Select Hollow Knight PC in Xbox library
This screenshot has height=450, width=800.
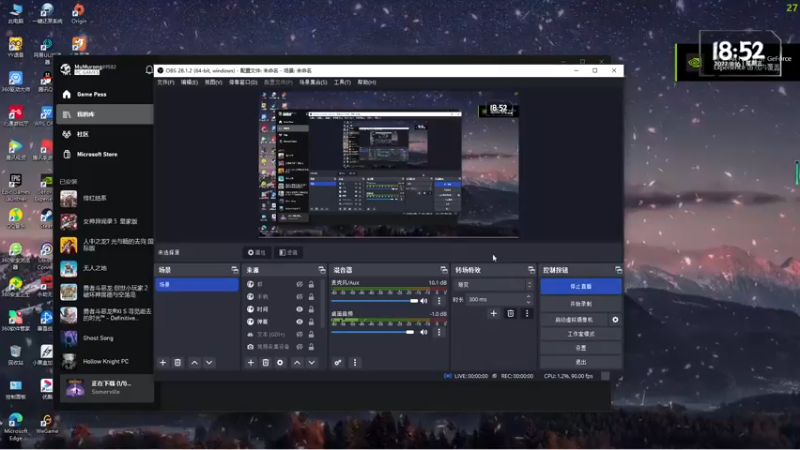(105, 361)
